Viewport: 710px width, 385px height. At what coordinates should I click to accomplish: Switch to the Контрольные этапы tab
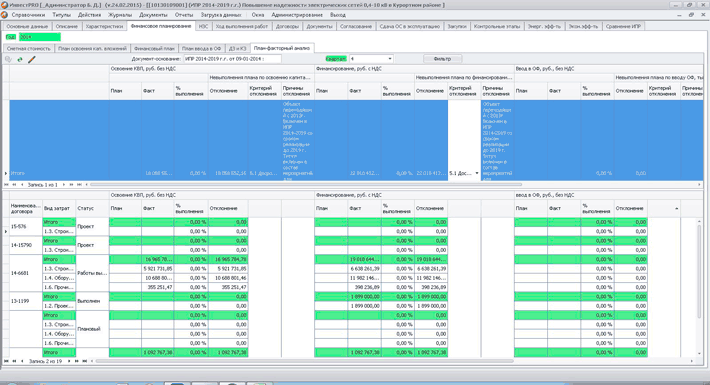point(497,26)
